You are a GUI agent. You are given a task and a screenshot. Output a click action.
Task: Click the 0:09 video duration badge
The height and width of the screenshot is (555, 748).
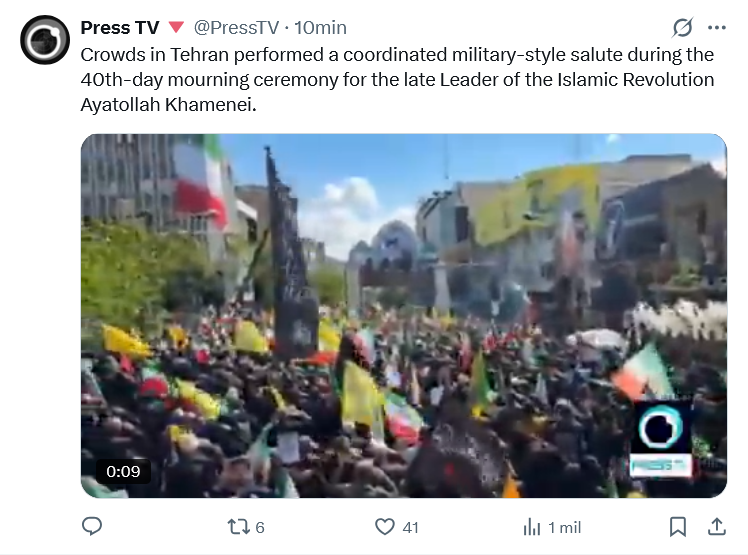(123, 471)
